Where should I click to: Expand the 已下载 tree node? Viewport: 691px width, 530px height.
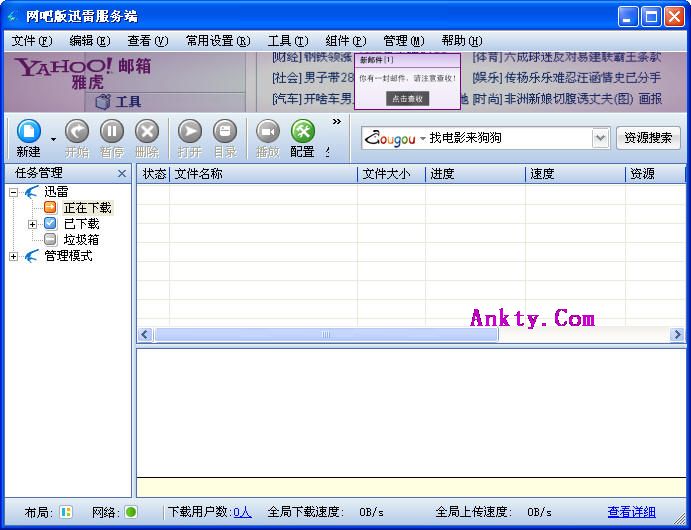32,224
